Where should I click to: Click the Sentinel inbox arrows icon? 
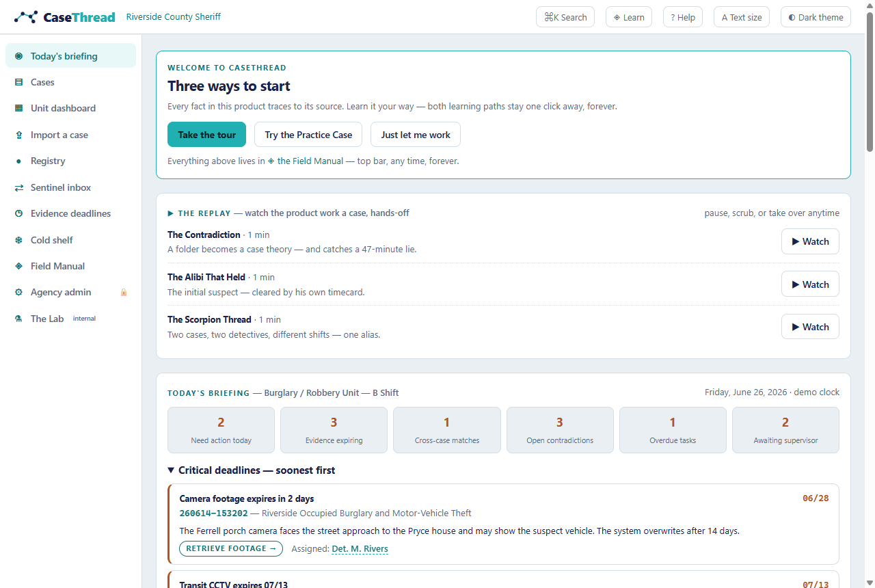click(18, 187)
